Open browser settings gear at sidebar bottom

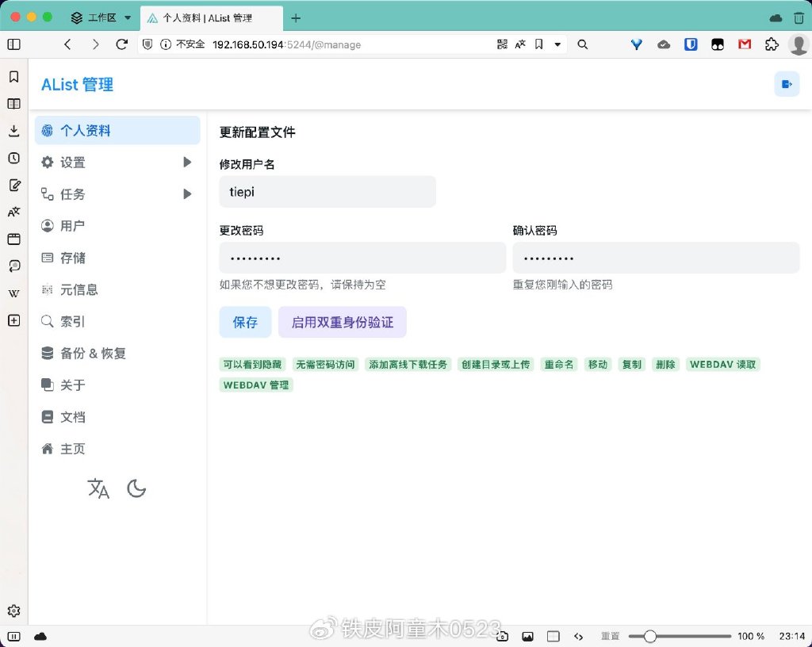[14, 611]
